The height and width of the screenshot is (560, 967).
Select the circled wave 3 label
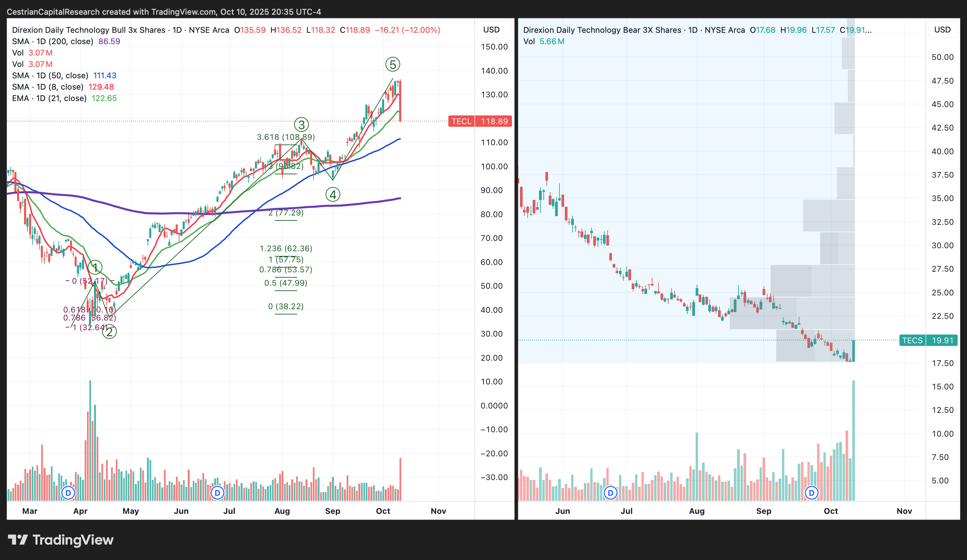click(x=301, y=125)
